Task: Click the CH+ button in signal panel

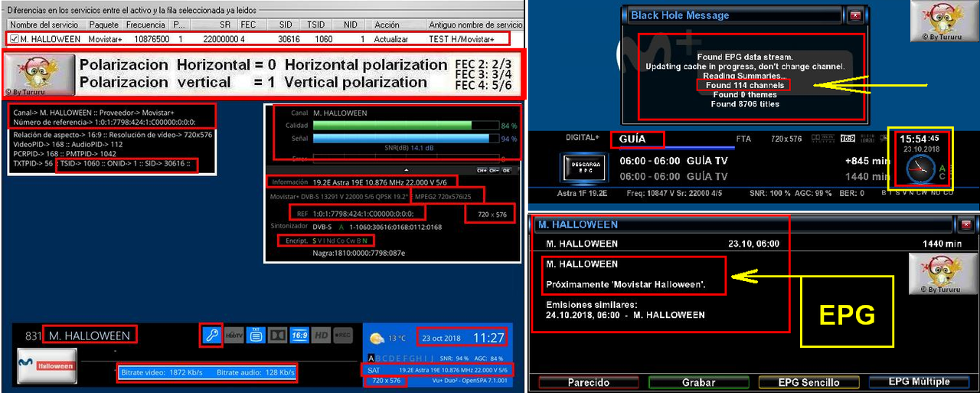Action: click(x=482, y=170)
